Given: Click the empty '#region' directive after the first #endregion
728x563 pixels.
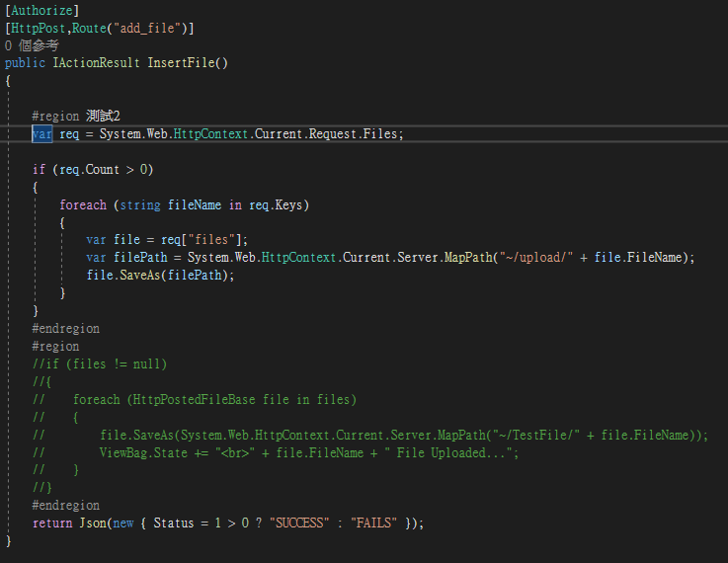Looking at the screenshot, I should pos(55,347).
